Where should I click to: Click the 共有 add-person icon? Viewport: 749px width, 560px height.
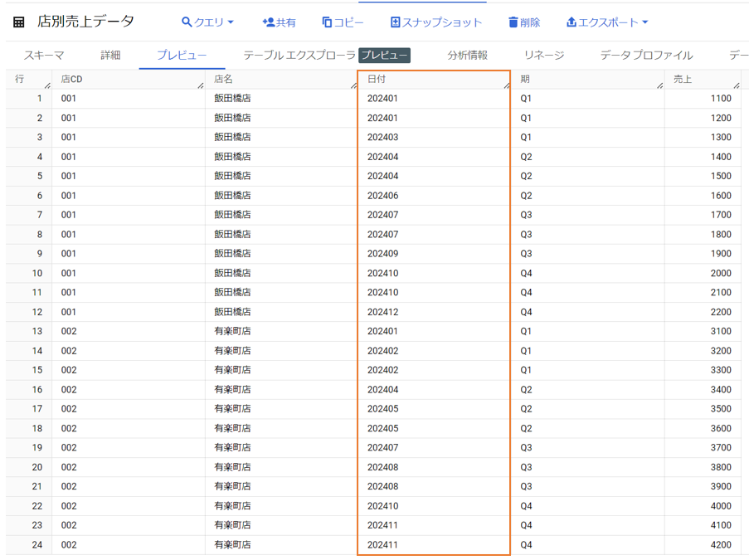(269, 22)
